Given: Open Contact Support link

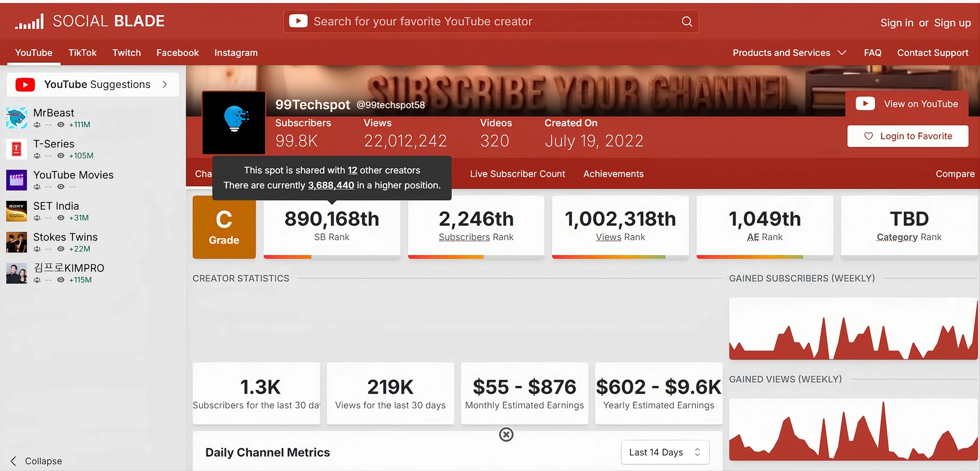Looking at the screenshot, I should [x=933, y=53].
